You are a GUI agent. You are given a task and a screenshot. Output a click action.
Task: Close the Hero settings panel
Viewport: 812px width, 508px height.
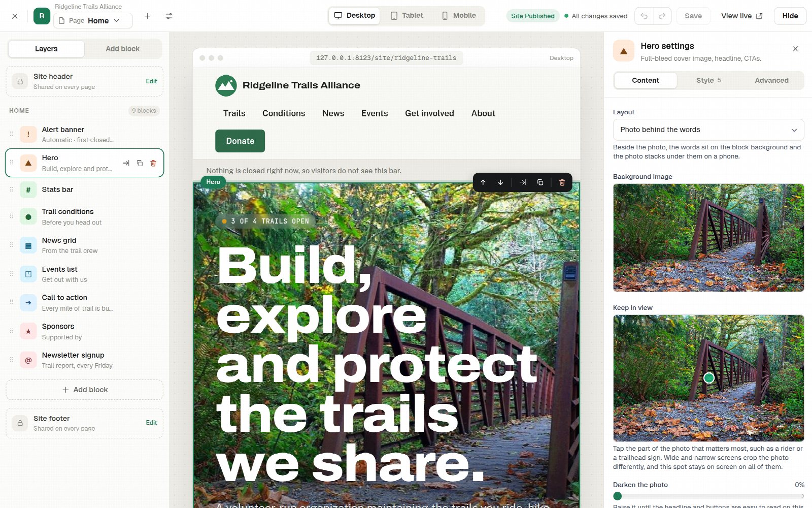[x=795, y=49]
